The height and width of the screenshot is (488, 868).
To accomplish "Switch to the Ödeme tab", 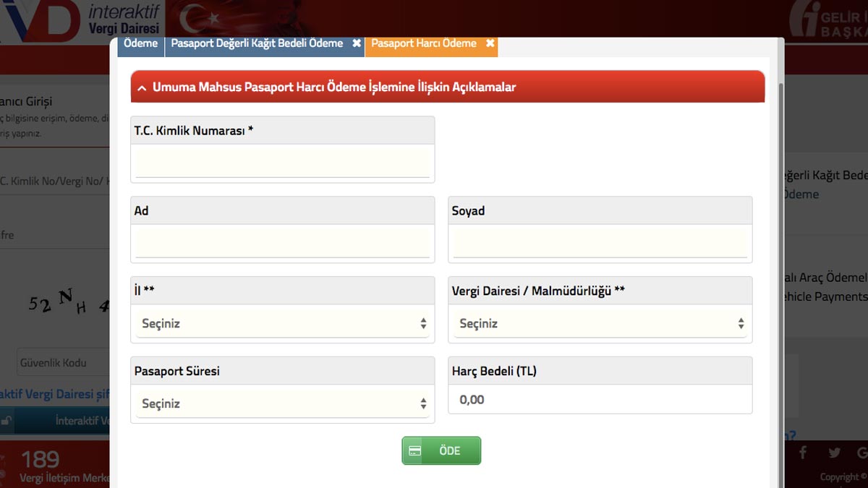I will coord(140,43).
